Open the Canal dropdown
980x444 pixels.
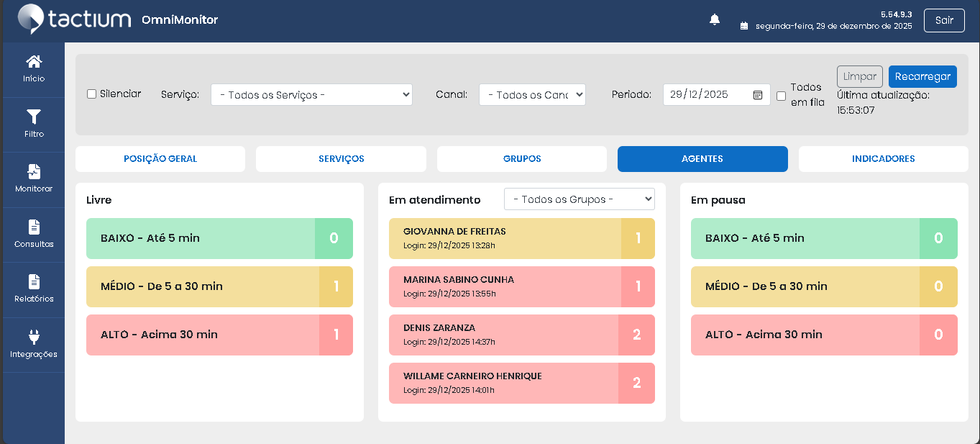[x=532, y=95]
